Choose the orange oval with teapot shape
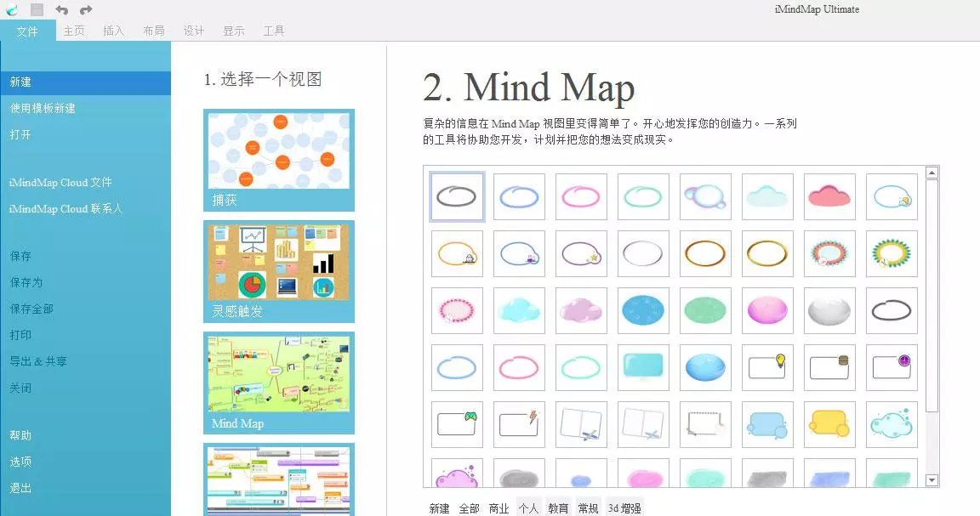Image resolution: width=980 pixels, height=516 pixels. point(457,253)
